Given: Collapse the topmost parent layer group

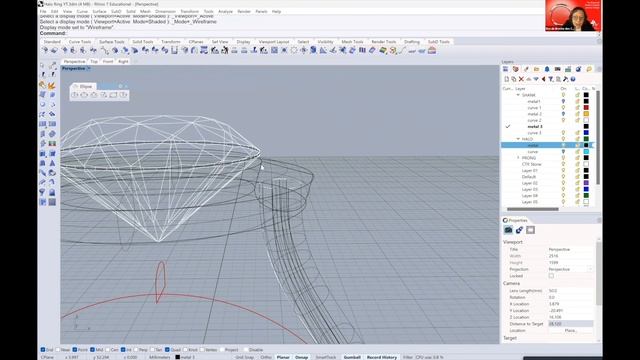Looking at the screenshot, I should 518,95.
